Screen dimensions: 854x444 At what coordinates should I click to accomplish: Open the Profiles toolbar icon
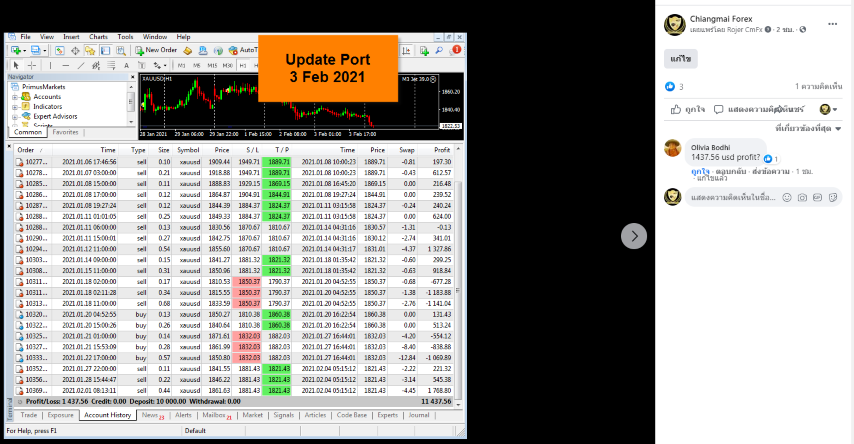point(35,50)
